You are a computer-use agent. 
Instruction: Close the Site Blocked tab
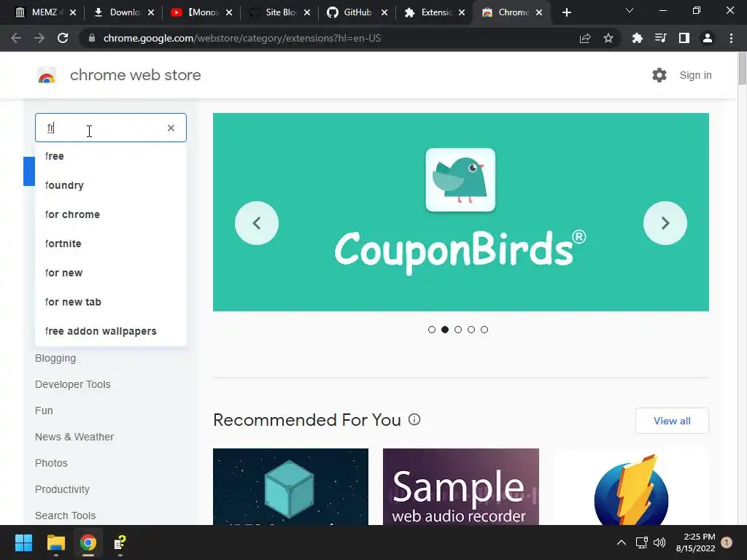[x=307, y=12]
